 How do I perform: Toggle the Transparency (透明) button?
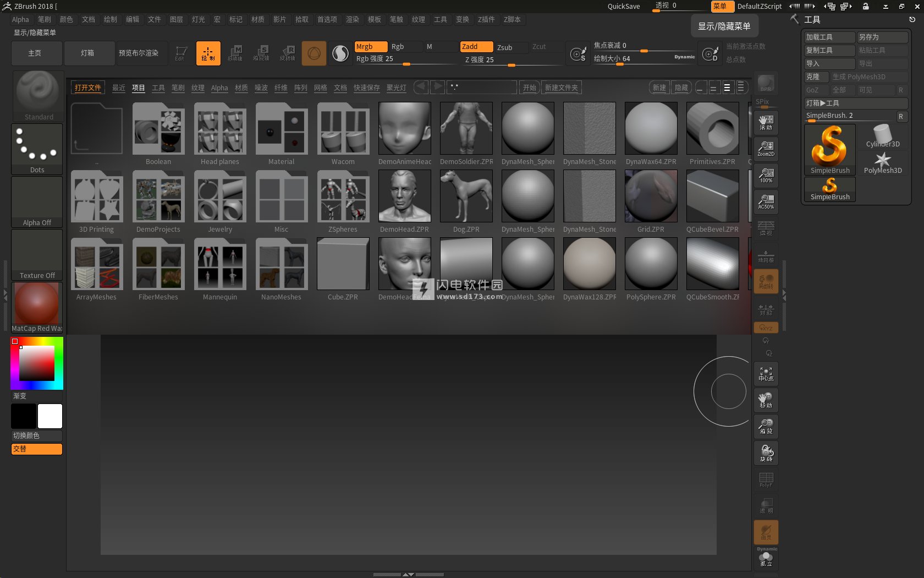[766, 506]
